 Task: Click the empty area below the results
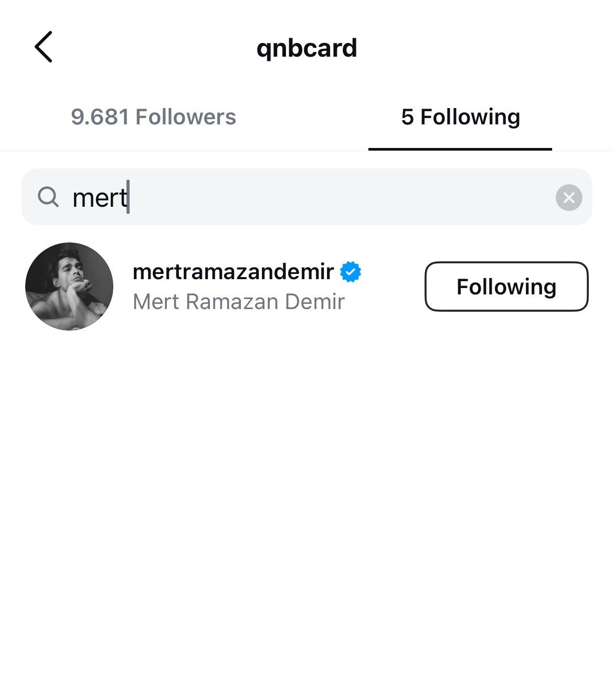[307, 499]
